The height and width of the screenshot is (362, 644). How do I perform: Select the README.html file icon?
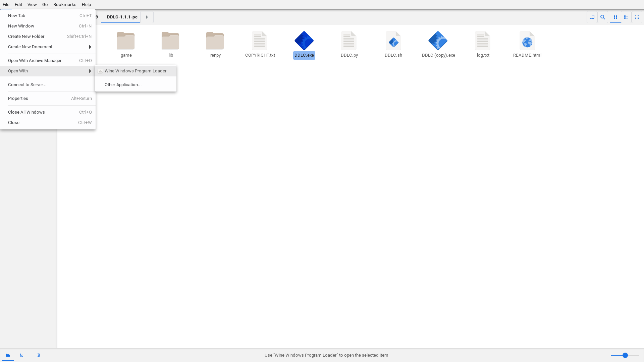click(x=527, y=41)
